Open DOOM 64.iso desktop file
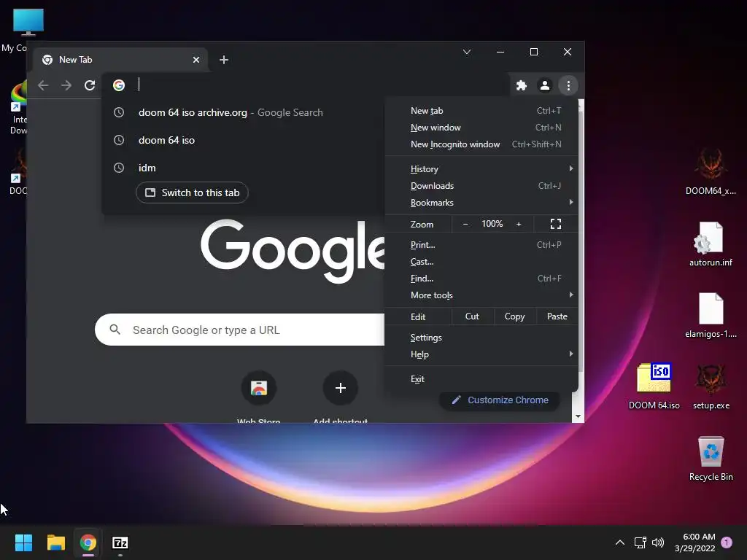 click(x=654, y=386)
